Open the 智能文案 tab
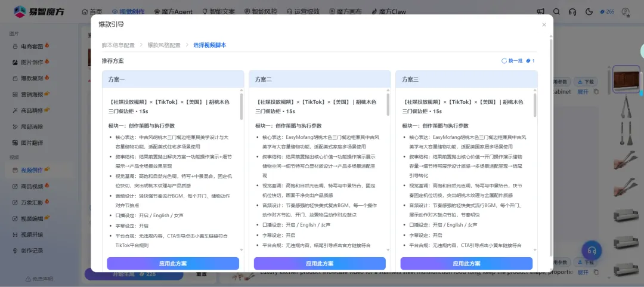This screenshot has width=644, height=287. [218, 11]
